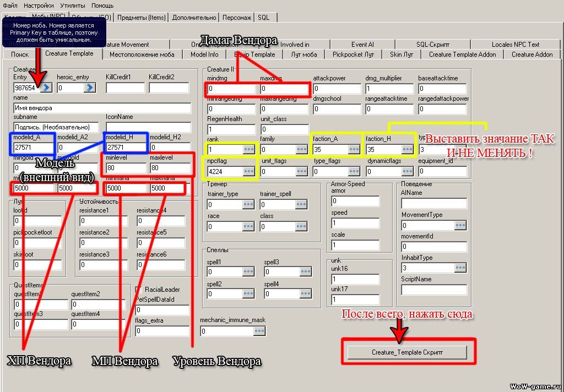Open the Помощь menu

[x=102, y=6]
